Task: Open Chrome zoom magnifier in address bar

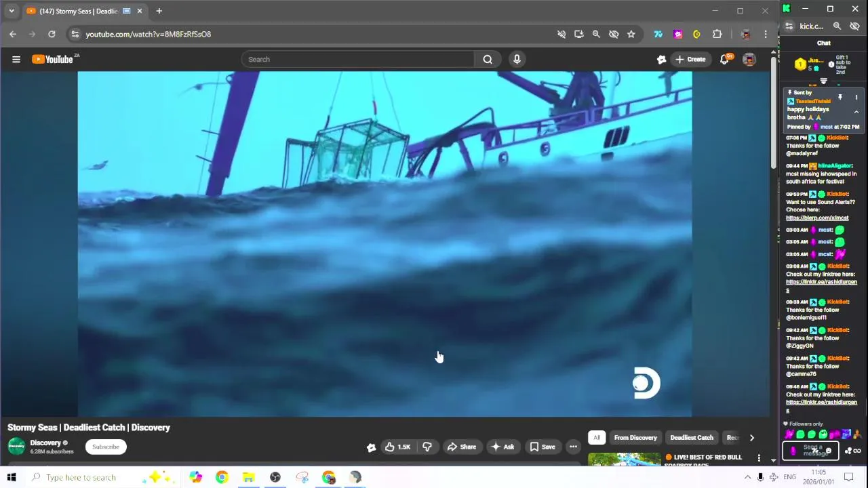Action: 596,34
